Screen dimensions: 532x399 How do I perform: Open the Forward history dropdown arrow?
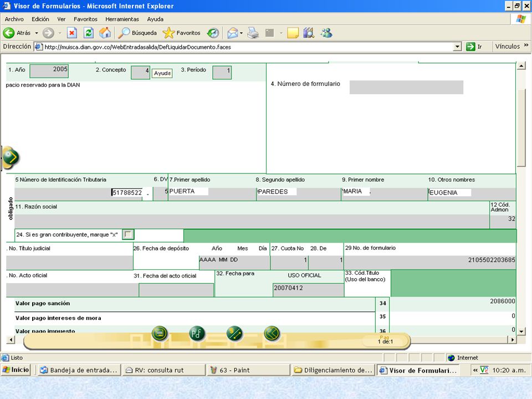coord(60,33)
